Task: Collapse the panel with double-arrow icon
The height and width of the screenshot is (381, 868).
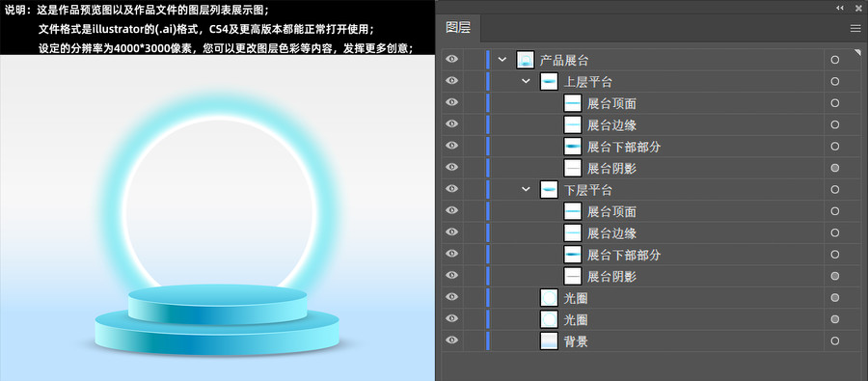Action: (840, 7)
